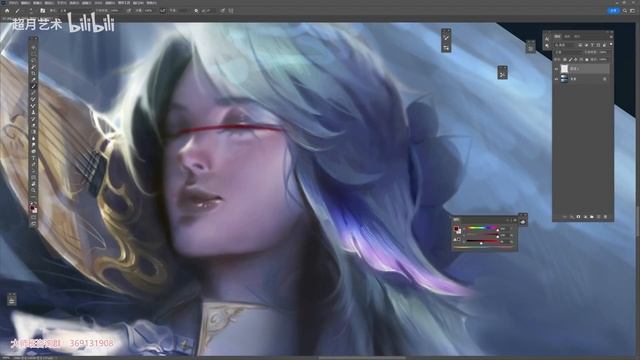Open the Layer menu, fourth menu bar item

click(49, 3)
